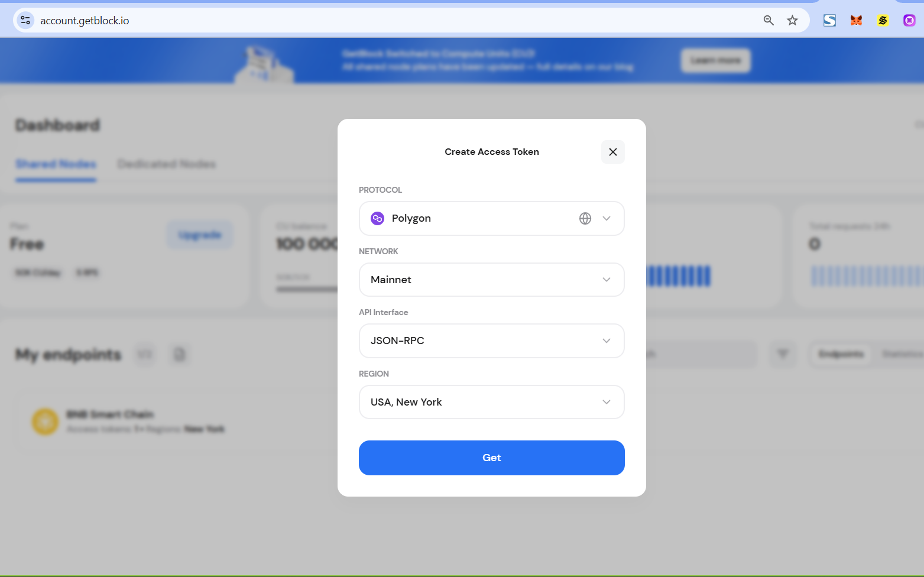The height and width of the screenshot is (577, 924).
Task: Click the filter icon near the endpoints search
Action: [783, 354]
